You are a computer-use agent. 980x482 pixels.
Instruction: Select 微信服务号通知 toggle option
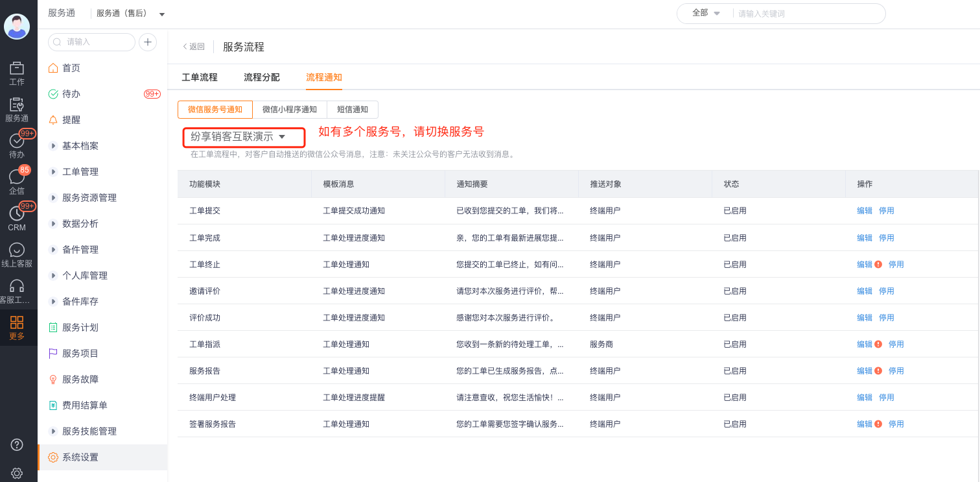point(215,110)
